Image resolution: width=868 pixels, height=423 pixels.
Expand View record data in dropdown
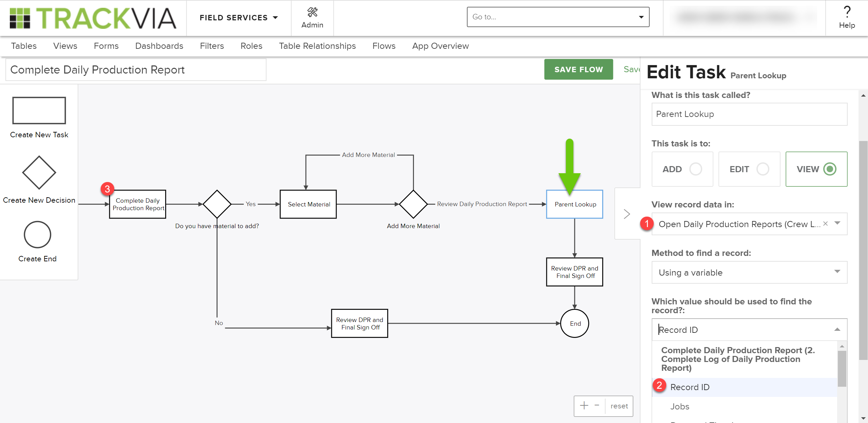coord(837,223)
